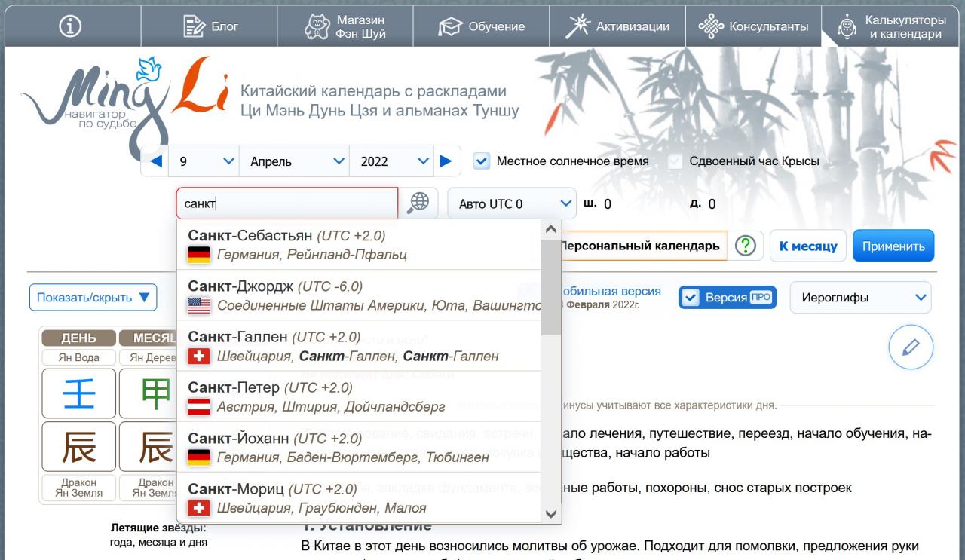Image resolution: width=965 pixels, height=560 pixels.
Task: Advance to next day with right arrow
Action: pos(446,161)
